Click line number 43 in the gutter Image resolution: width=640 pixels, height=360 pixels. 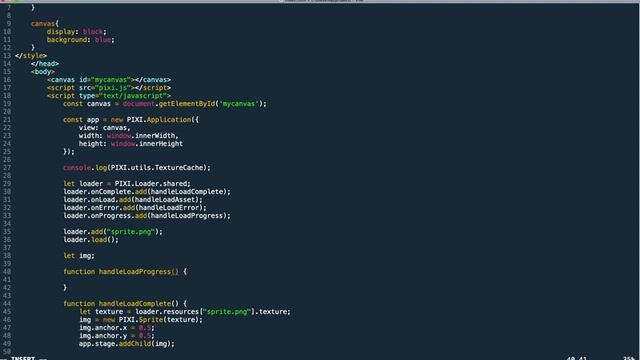coord(7,296)
